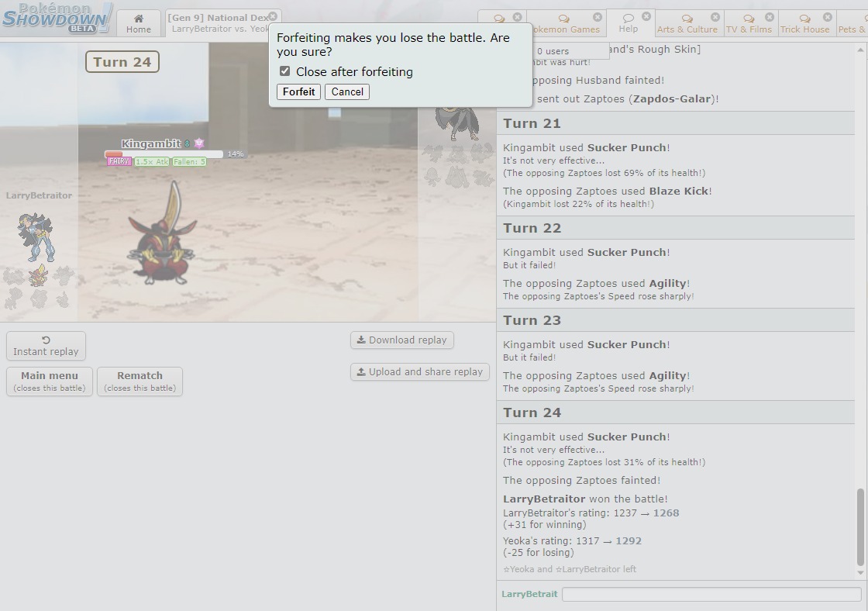
Task: Close the National Dex battle tab
Action: (x=273, y=16)
